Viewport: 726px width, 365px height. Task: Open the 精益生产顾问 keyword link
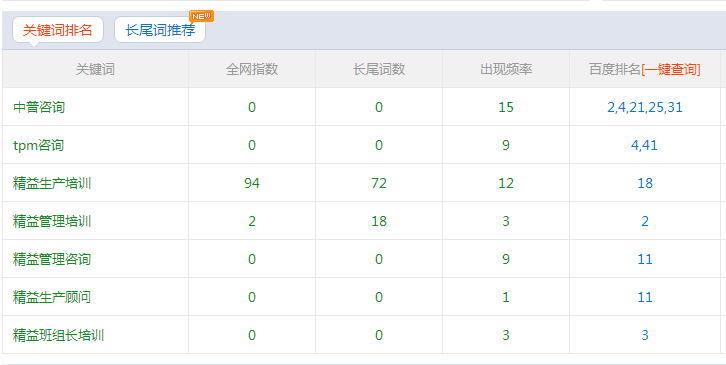coord(52,297)
